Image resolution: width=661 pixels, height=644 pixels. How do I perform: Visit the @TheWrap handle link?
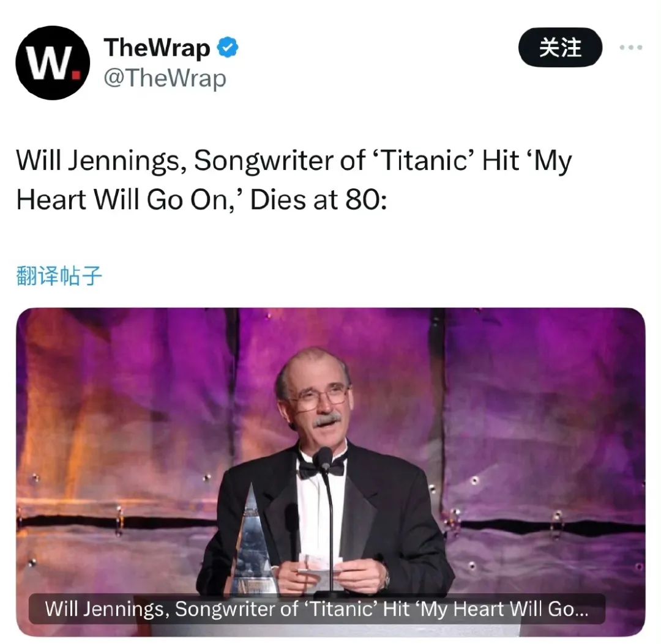pyautogui.click(x=165, y=78)
